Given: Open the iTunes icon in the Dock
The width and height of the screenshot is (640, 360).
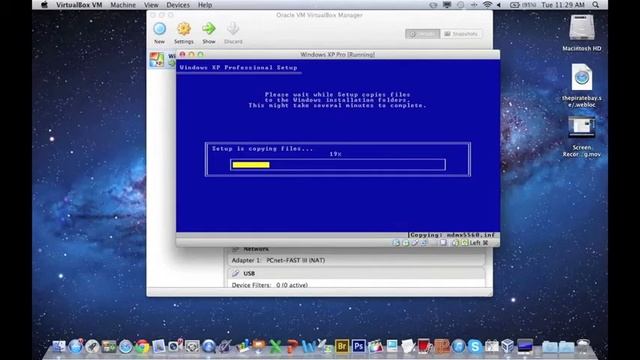Looking at the screenshot, I should click(459, 347).
